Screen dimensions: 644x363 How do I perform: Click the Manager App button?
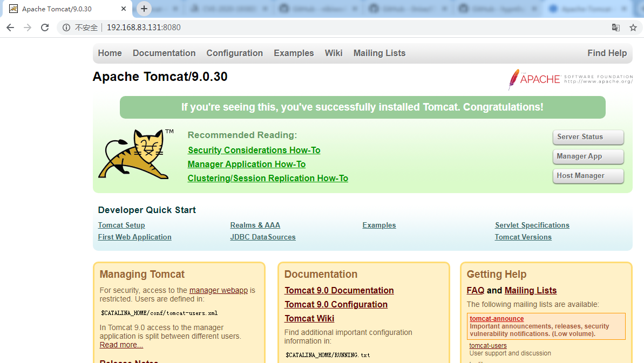pyautogui.click(x=588, y=156)
